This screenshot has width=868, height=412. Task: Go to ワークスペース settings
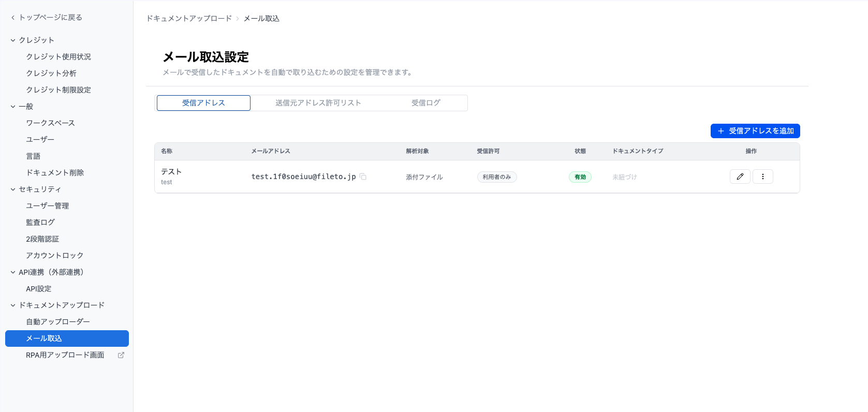pos(51,123)
